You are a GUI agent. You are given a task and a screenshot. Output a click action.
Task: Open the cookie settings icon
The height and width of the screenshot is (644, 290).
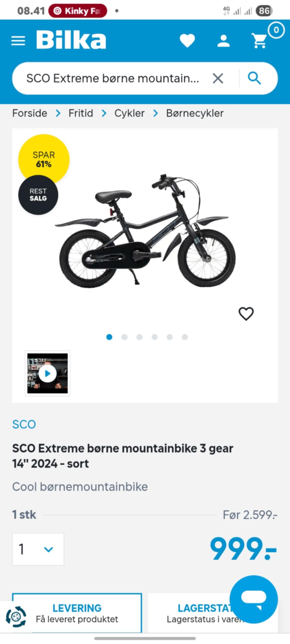pyautogui.click(x=16, y=617)
